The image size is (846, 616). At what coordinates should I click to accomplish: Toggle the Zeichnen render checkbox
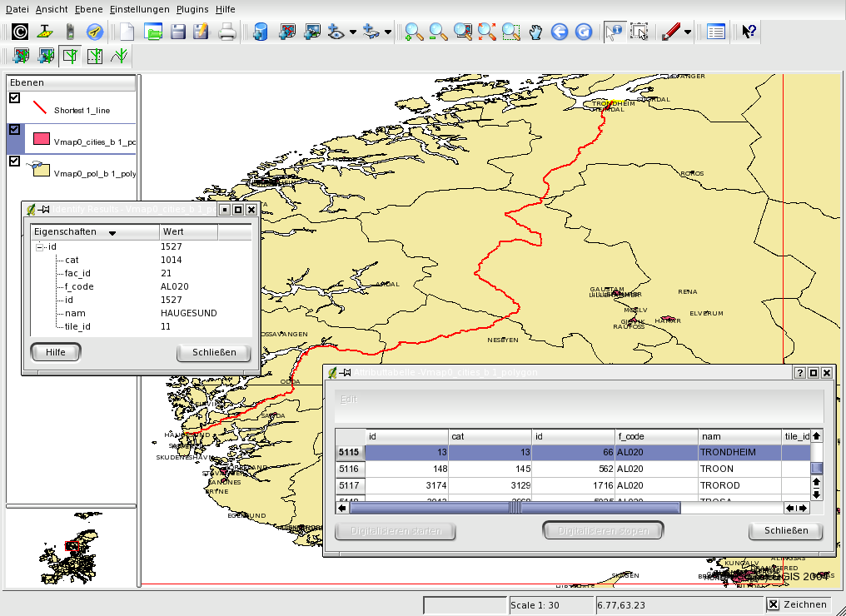pos(773,605)
